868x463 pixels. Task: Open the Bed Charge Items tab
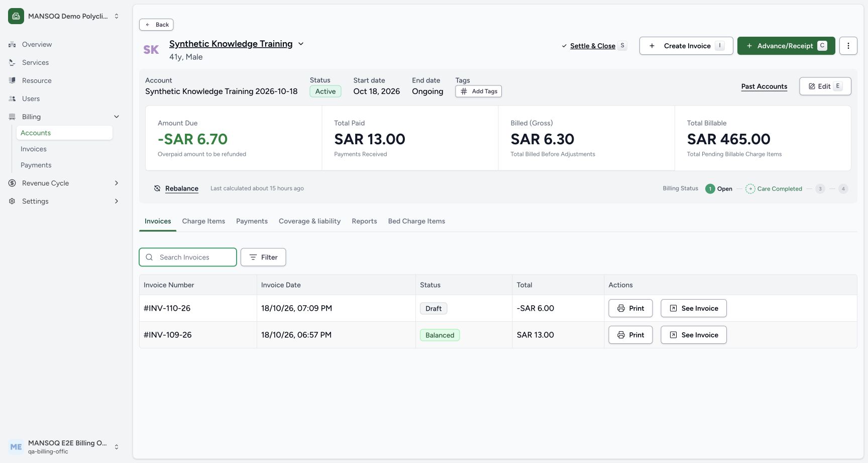pyautogui.click(x=416, y=221)
